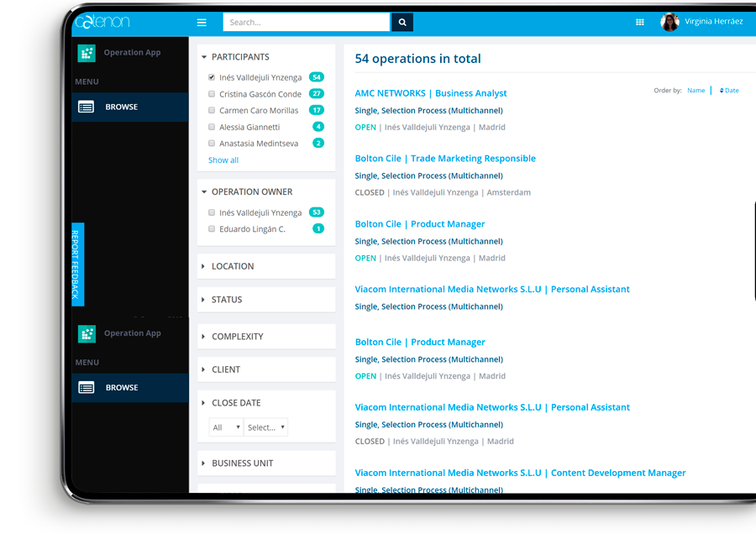Select Browse in the lower sidebar menu
Screen dimensions: 756x534
tap(130, 388)
